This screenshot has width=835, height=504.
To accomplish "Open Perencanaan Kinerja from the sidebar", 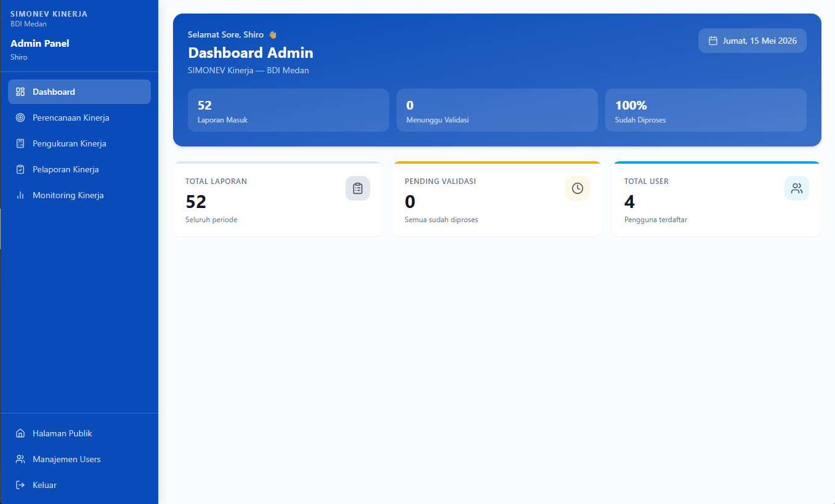I will (x=79, y=118).
